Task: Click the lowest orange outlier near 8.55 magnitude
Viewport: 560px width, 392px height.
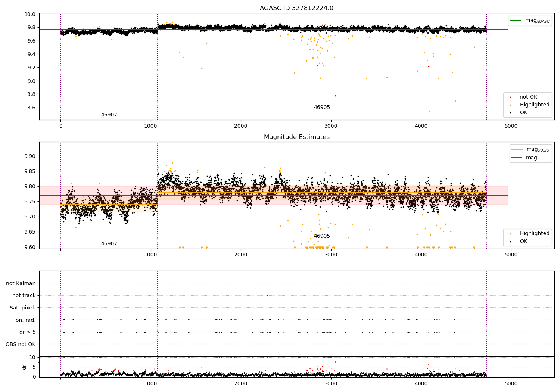Action: click(429, 111)
